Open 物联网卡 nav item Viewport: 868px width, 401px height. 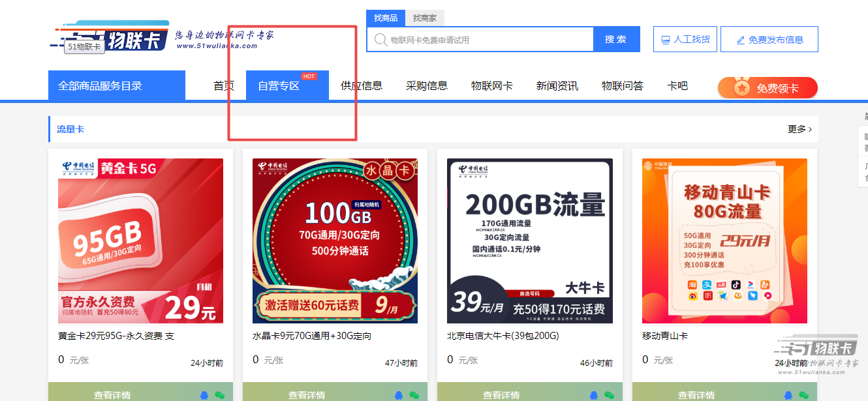492,85
